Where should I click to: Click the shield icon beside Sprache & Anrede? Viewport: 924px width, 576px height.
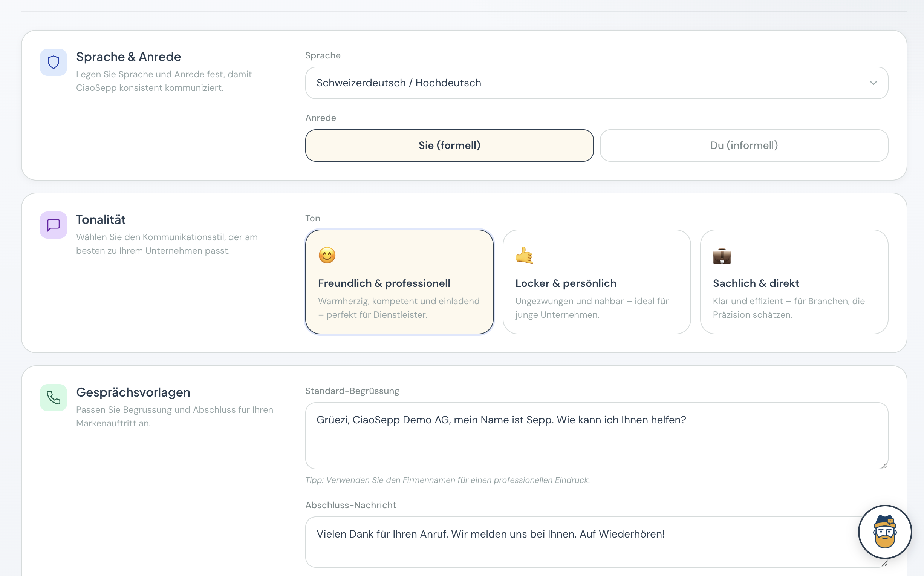[x=53, y=62]
